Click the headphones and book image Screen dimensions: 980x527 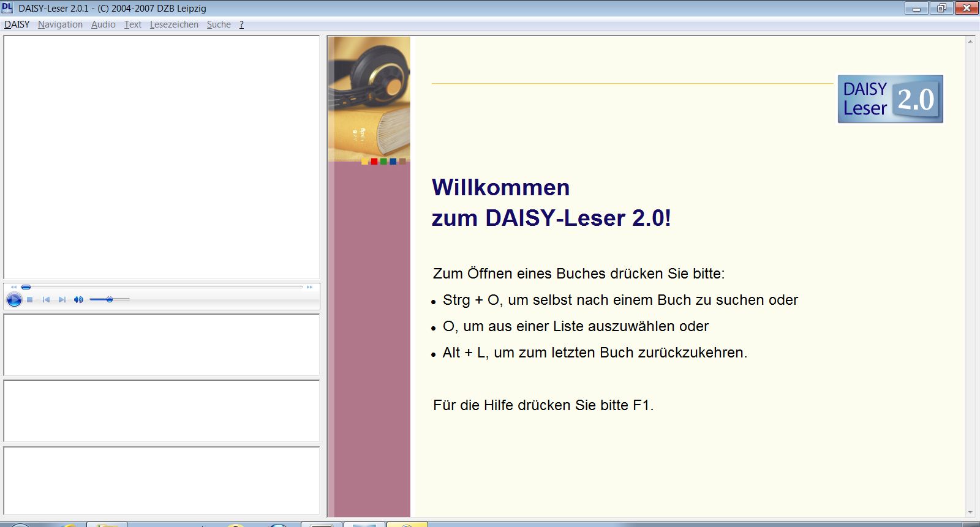pos(369,99)
